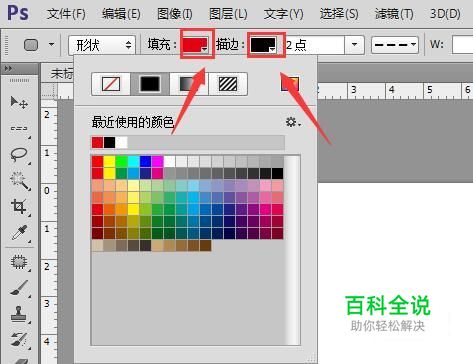The height and width of the screenshot is (364, 473).
Task: Select the Brush tool
Action: pyautogui.click(x=19, y=288)
